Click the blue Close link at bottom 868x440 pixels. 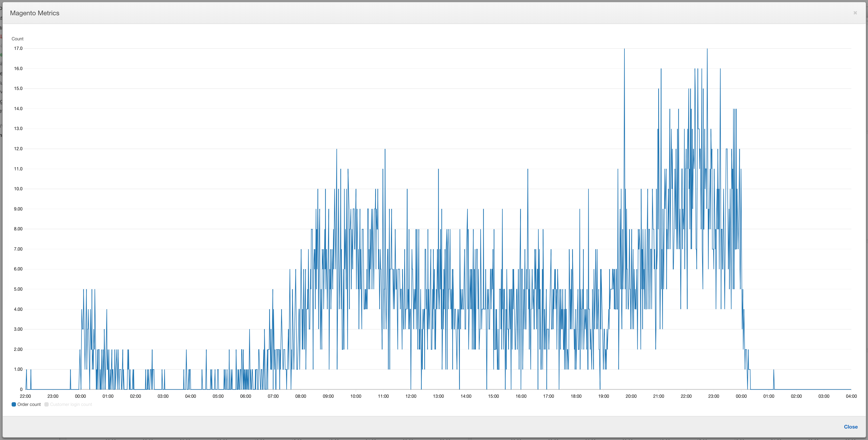(851, 427)
